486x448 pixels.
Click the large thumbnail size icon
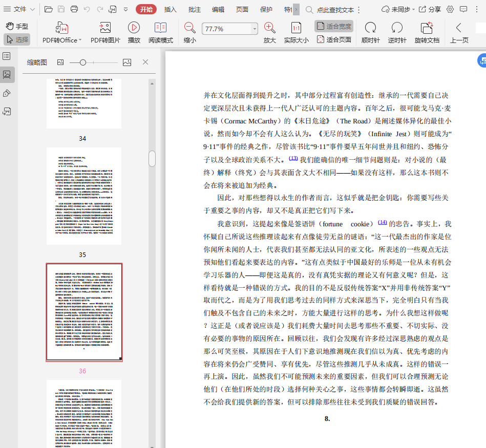point(127,62)
